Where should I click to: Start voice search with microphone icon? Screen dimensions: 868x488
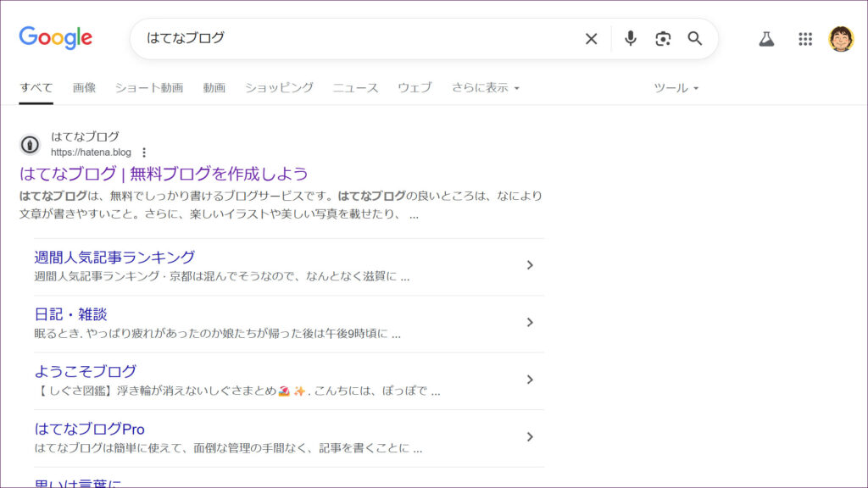click(630, 39)
